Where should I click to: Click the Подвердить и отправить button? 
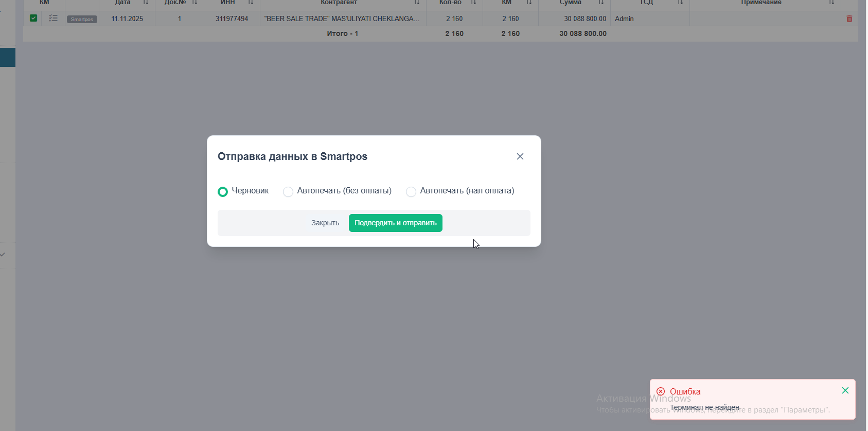tap(396, 223)
